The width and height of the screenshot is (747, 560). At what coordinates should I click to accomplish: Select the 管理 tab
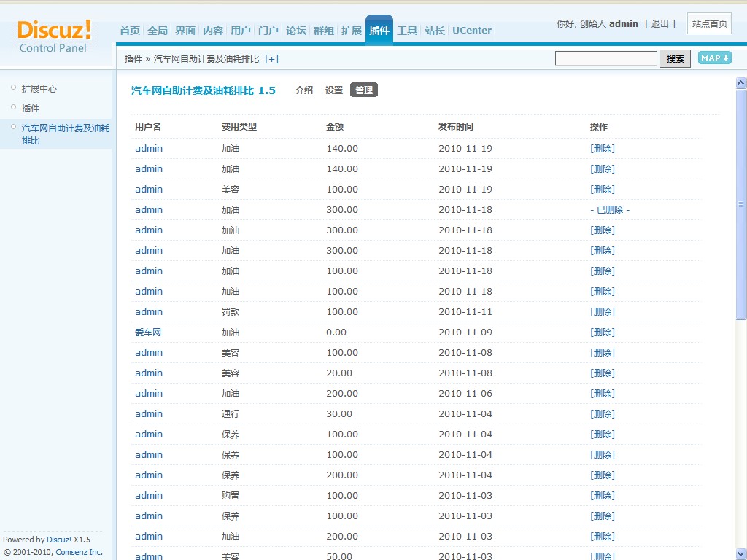[363, 90]
